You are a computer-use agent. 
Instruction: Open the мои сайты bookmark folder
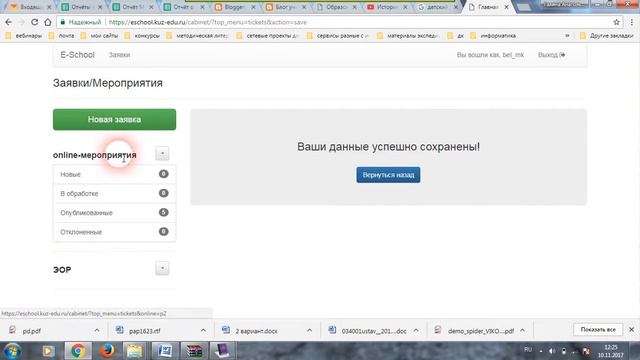pyautogui.click(x=100, y=36)
